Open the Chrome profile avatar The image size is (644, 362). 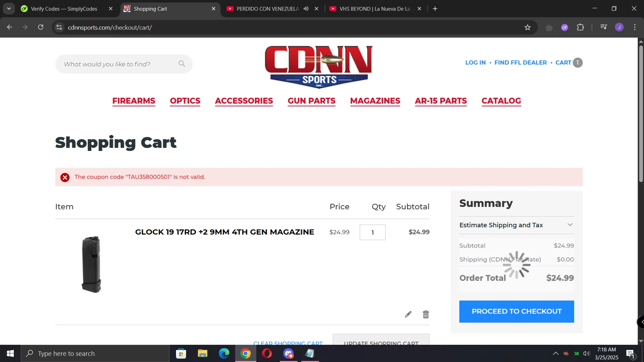point(619,27)
